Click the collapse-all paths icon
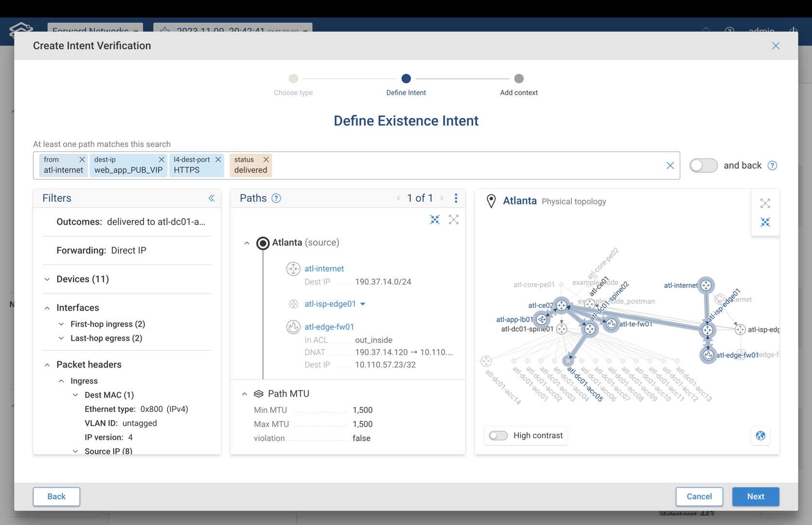 pyautogui.click(x=435, y=220)
